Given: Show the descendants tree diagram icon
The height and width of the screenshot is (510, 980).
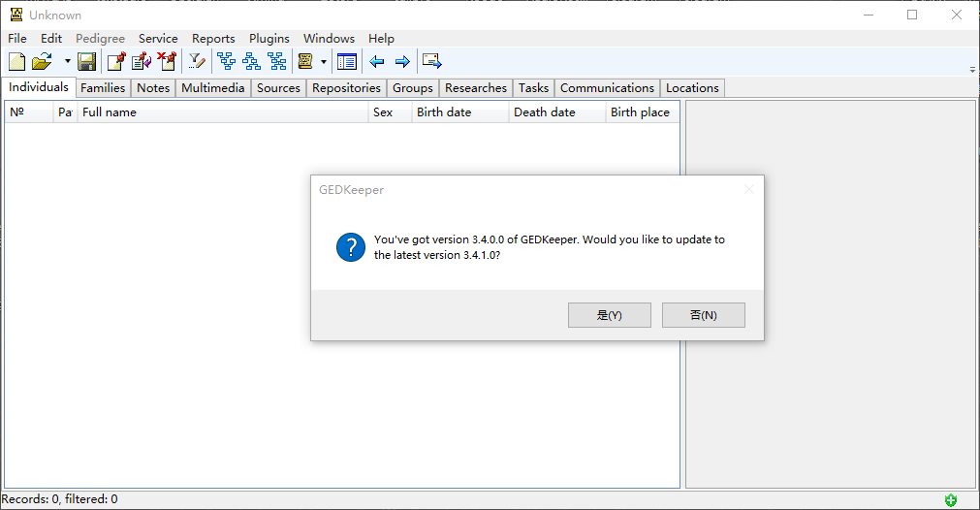Looking at the screenshot, I should pyautogui.click(x=251, y=61).
